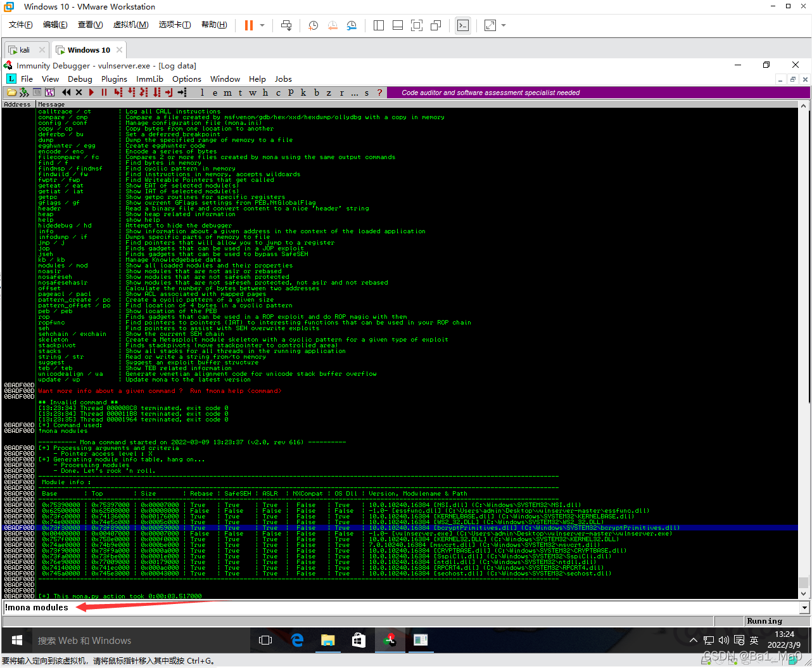Show Threads via 't' button

(x=240, y=93)
